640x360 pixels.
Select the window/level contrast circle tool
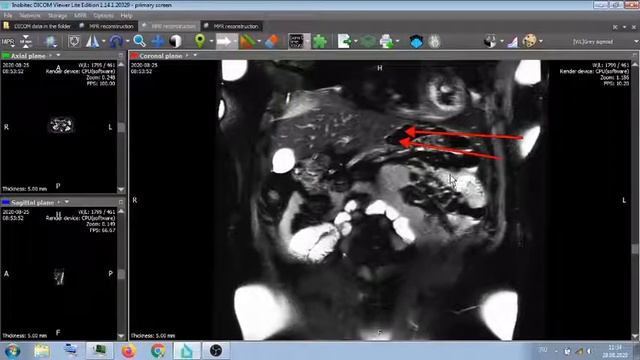[176, 41]
